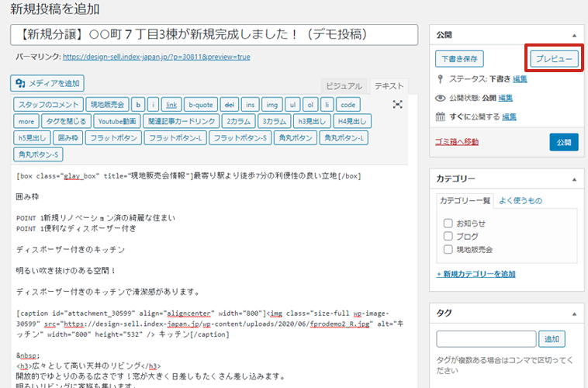Screen dimensions: 588x388
Task: Enable the 現地販売会 category checkbox
Action: [x=448, y=249]
